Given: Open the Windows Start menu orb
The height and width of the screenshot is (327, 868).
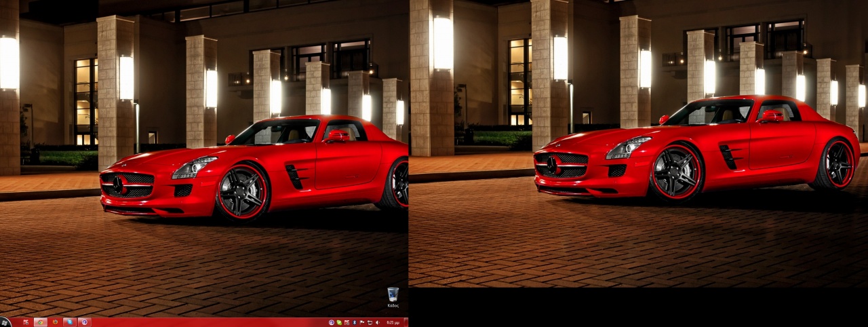Looking at the screenshot, I should coord(4,322).
